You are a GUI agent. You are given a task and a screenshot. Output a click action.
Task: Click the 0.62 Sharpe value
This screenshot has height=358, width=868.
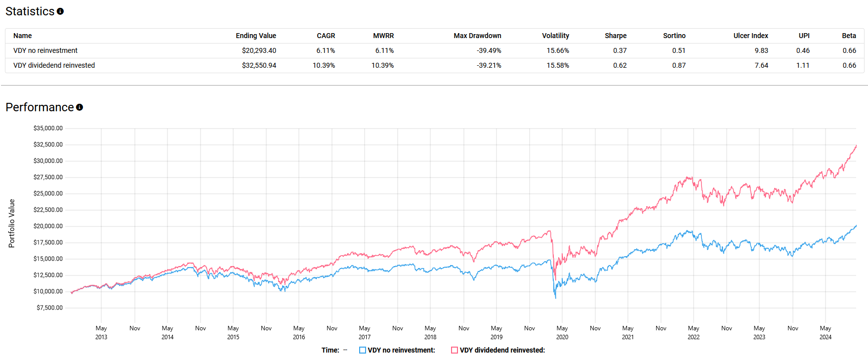[620, 65]
